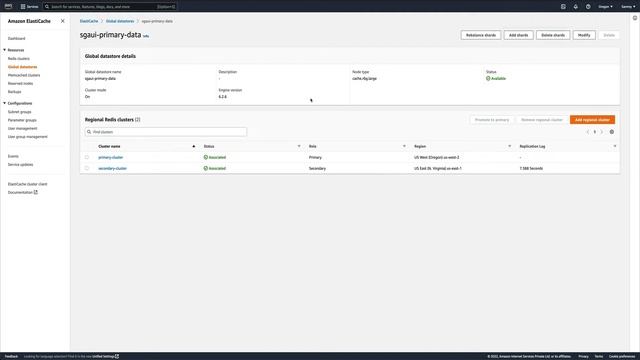640x360 pixels.
Task: Click the Global datastores breadcrumb
Action: tap(120, 21)
